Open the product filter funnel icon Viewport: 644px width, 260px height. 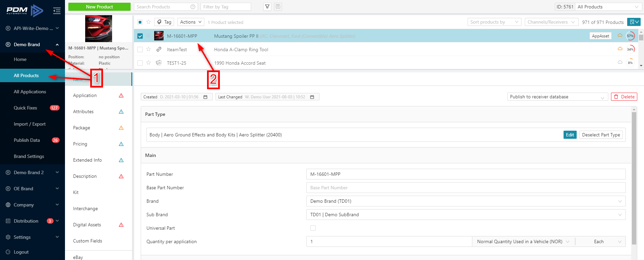(x=267, y=7)
